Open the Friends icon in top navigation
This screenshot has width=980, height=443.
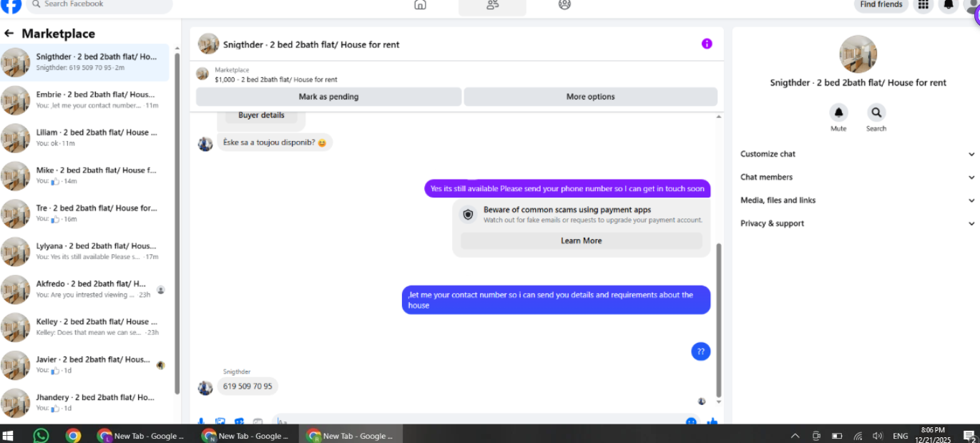tap(492, 5)
